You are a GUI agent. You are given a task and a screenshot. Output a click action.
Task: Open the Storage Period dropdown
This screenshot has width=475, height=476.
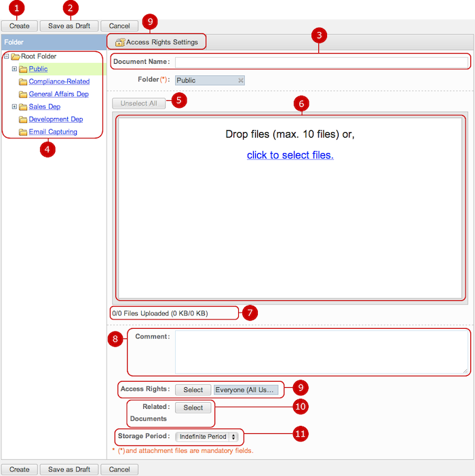[207, 437]
